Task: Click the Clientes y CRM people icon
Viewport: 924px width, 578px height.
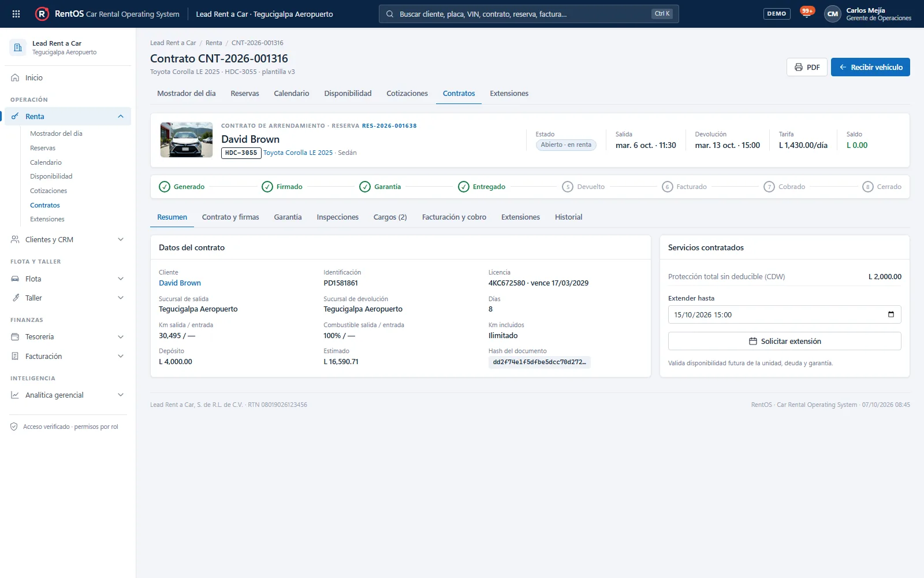Action: click(x=15, y=239)
